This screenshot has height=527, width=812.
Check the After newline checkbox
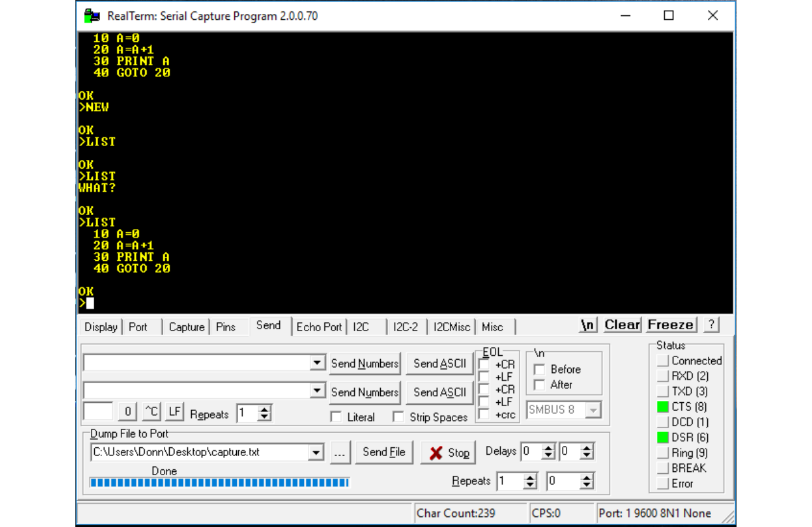click(x=539, y=384)
